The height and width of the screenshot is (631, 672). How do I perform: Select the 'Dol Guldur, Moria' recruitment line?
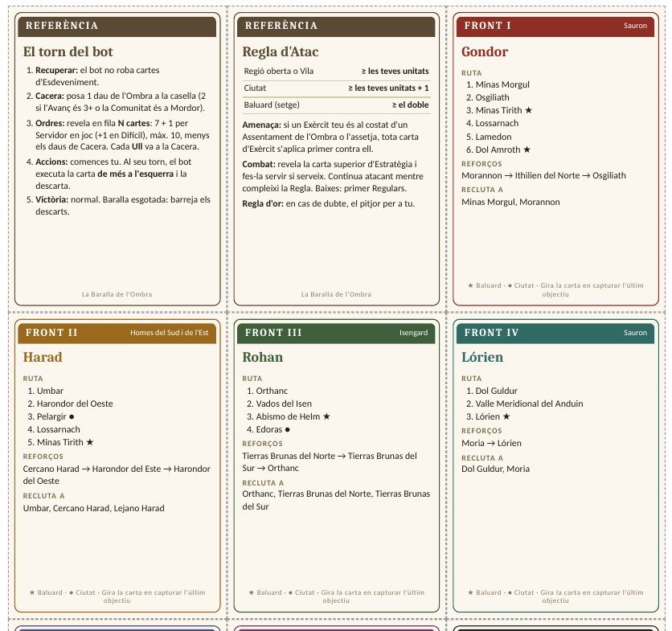coord(495,469)
